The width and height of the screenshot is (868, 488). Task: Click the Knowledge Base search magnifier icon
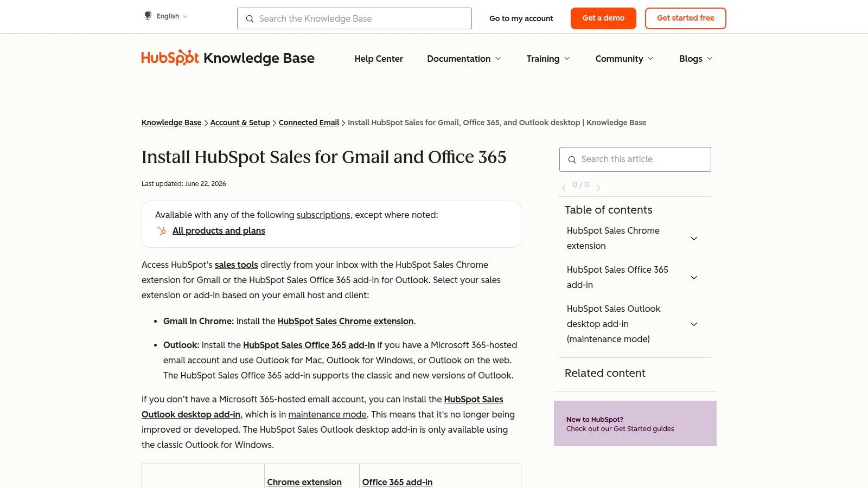250,19
